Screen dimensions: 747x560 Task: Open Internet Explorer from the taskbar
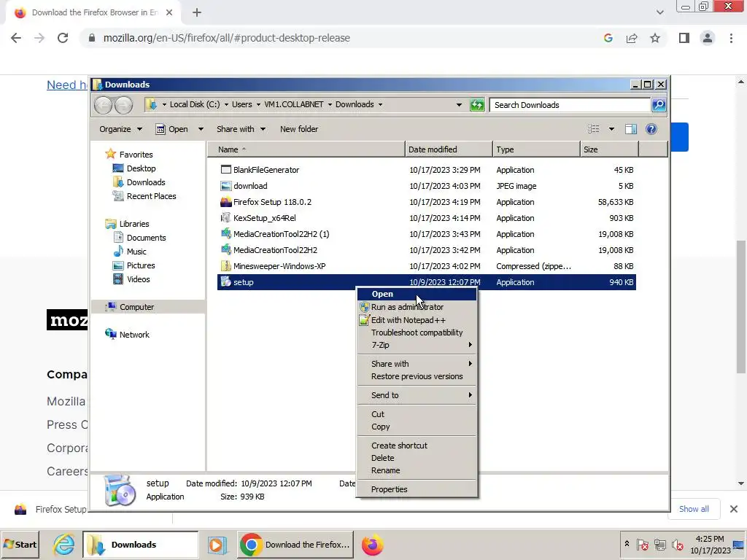click(64, 545)
